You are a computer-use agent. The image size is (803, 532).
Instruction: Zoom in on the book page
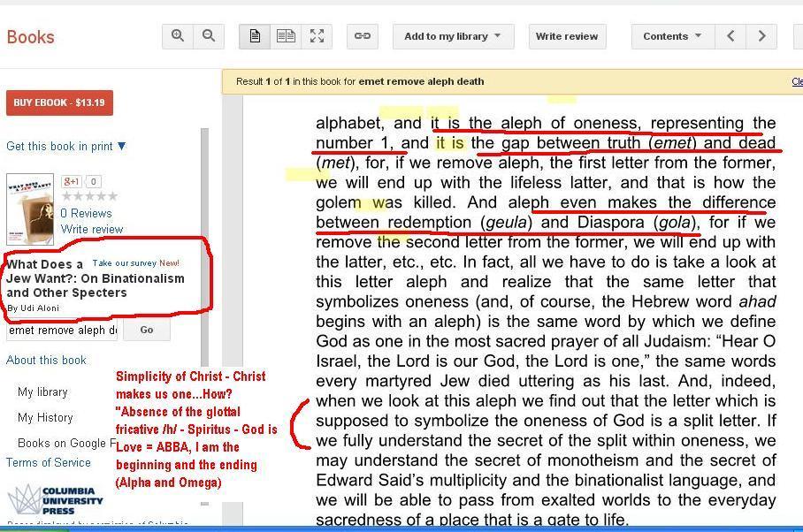(x=178, y=36)
